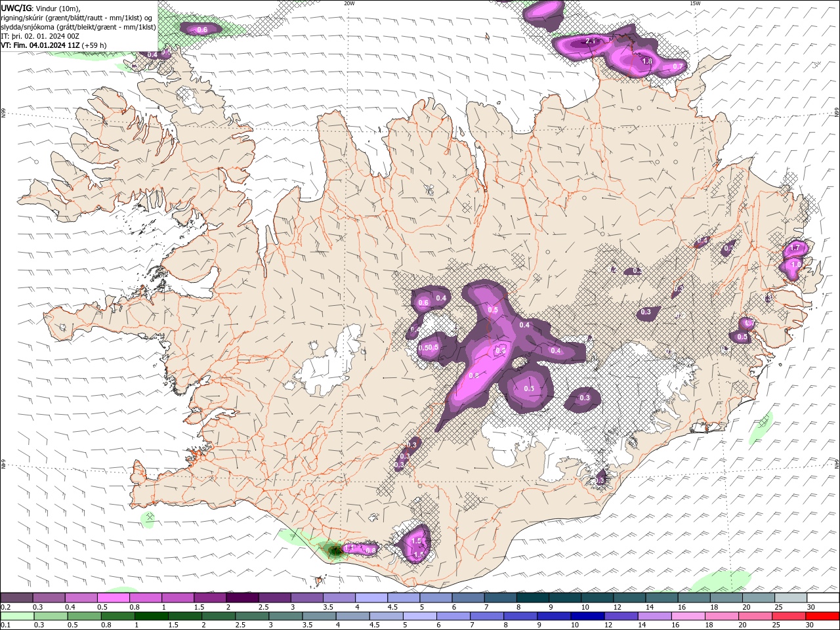
Task: Click the pale green first swatch of the rain legend
Action: tap(16, 616)
